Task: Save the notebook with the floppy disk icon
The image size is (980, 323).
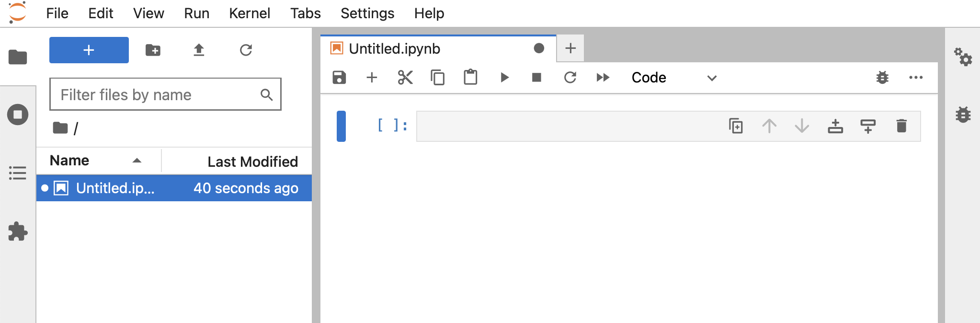Action: [x=339, y=78]
